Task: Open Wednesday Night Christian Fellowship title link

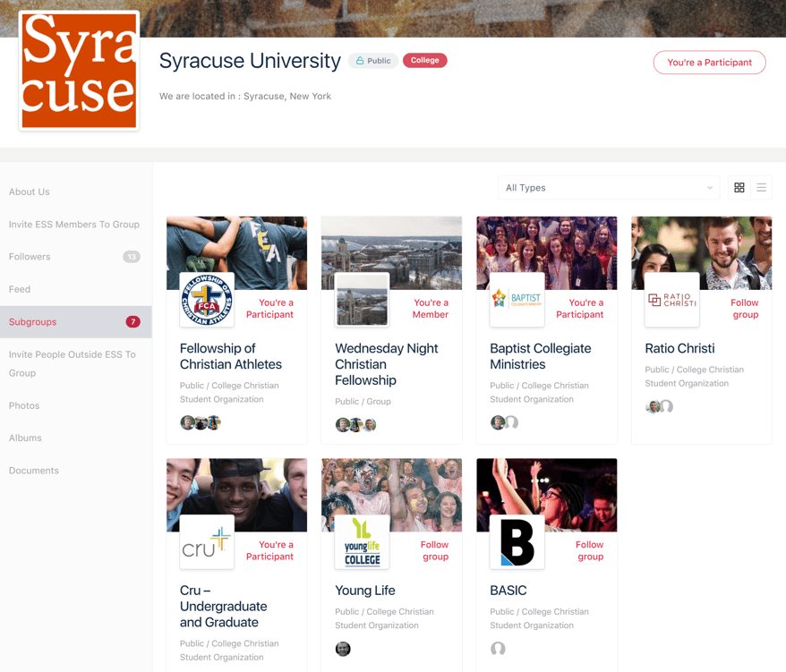Action: tap(387, 364)
